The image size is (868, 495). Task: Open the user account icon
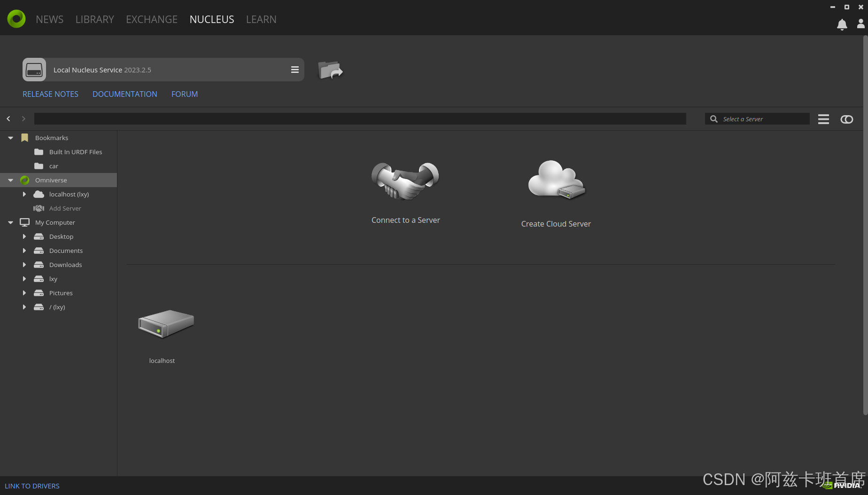pyautogui.click(x=860, y=24)
